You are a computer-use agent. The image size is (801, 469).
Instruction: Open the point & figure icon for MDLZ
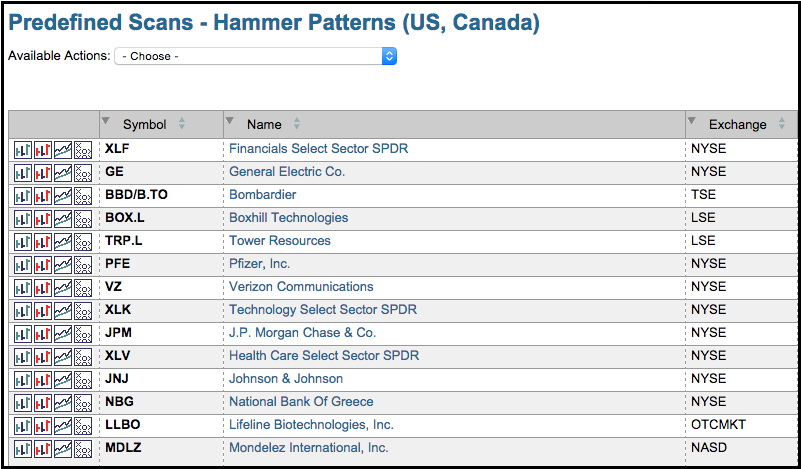pyautogui.click(x=83, y=448)
